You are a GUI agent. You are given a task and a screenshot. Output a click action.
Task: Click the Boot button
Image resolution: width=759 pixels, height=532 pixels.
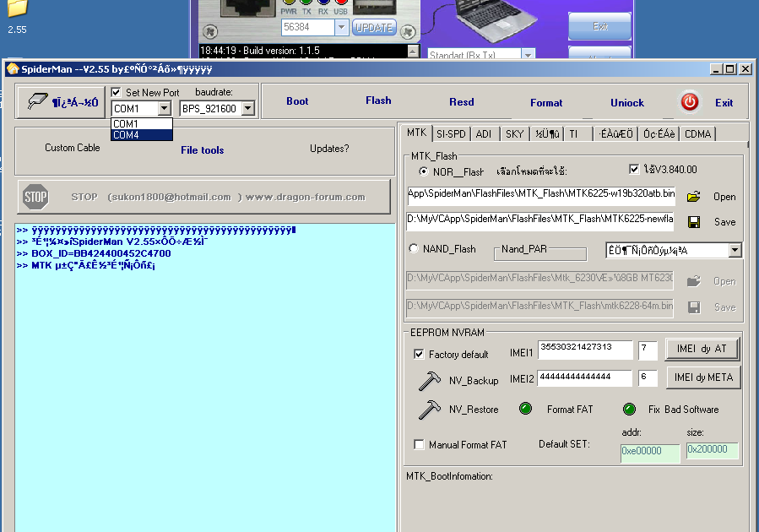297,101
